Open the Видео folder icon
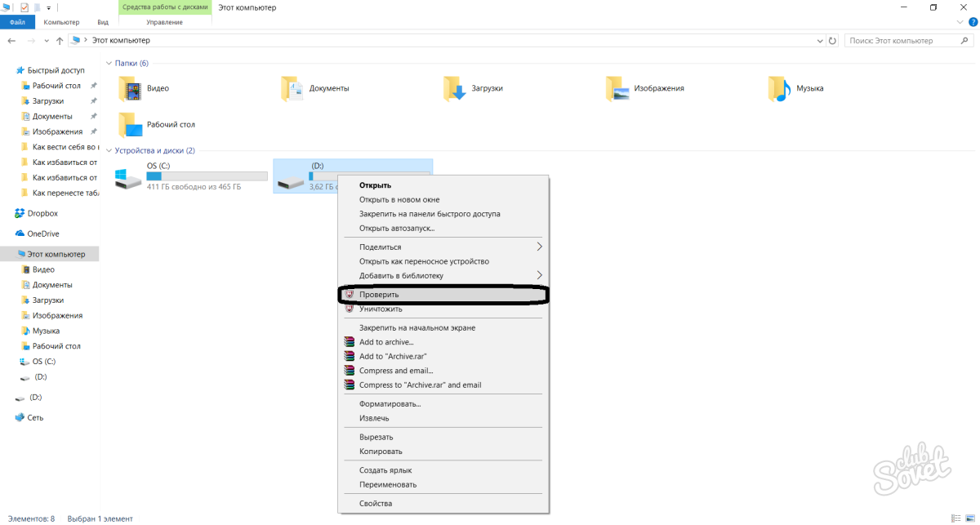 pyautogui.click(x=130, y=88)
